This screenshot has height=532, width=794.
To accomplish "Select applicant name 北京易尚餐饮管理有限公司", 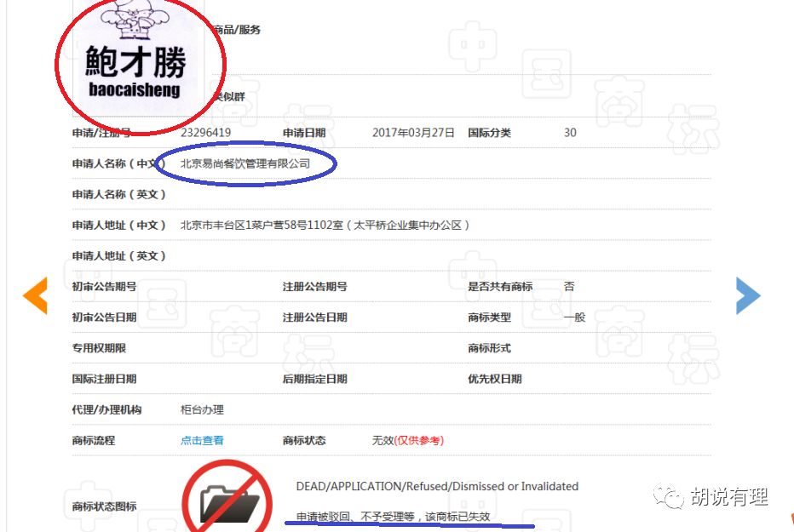I will [245, 163].
